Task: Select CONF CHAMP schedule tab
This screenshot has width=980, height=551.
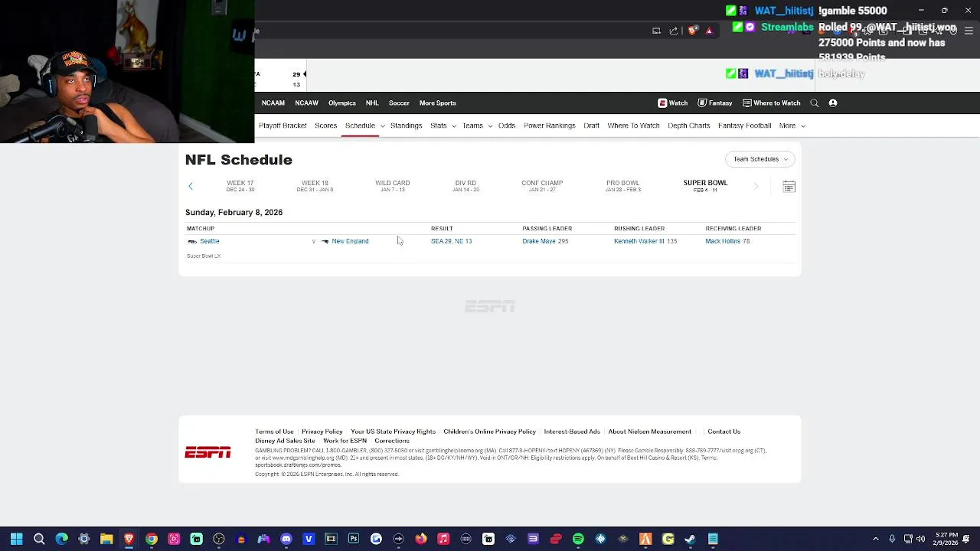Action: coord(542,186)
